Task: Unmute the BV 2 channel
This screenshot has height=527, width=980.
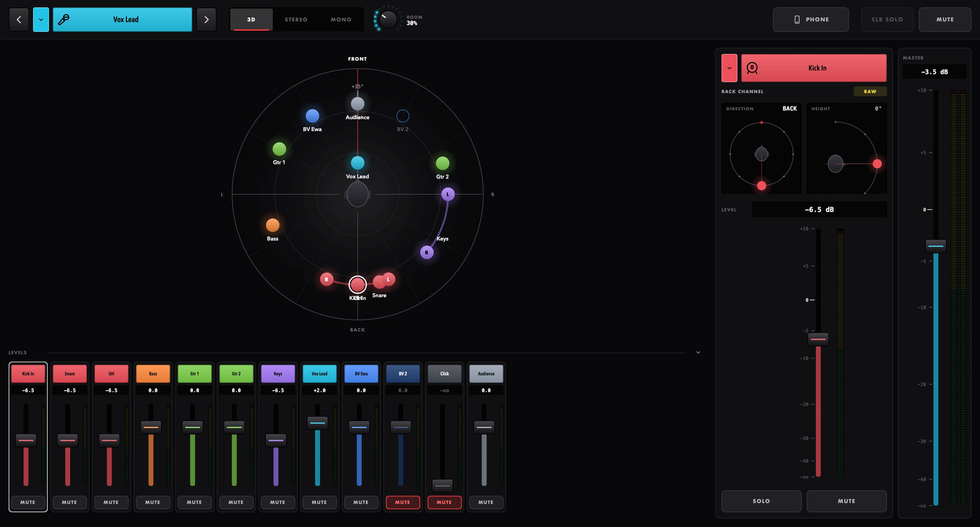Action: [x=402, y=502]
